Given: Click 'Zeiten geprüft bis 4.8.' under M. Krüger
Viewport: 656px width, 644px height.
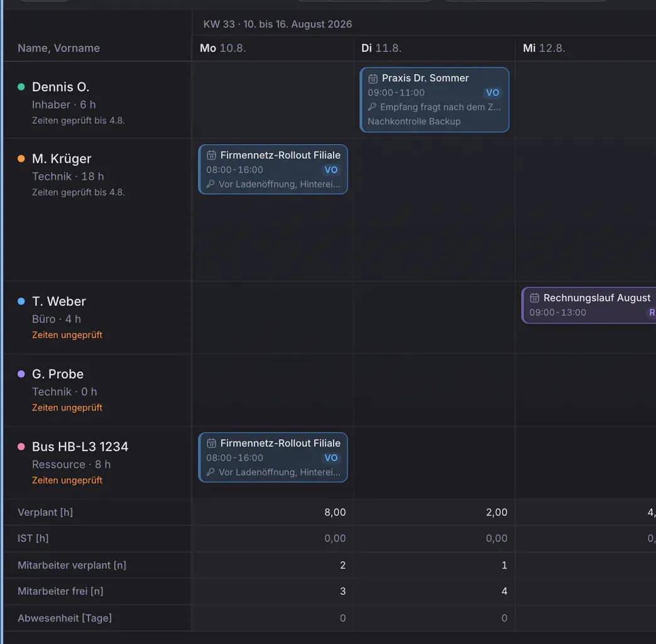Looking at the screenshot, I should 79,192.
